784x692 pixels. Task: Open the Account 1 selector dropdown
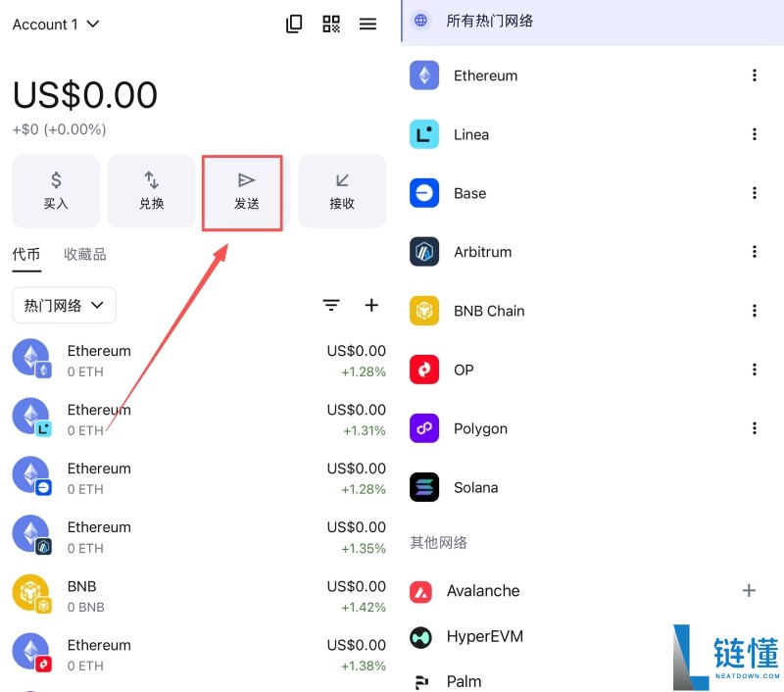(56, 24)
